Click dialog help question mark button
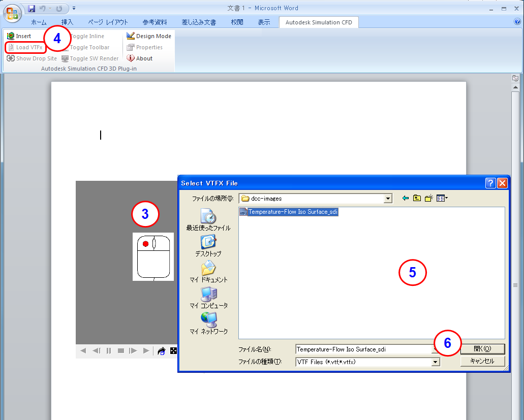The width and height of the screenshot is (524, 420). tap(490, 183)
